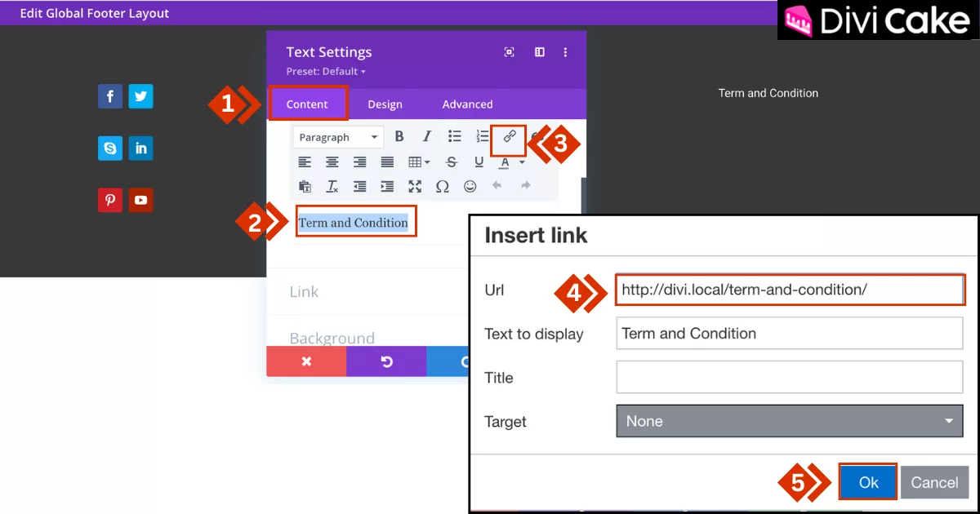Open the Preset: Default dropdown

pyautogui.click(x=326, y=72)
